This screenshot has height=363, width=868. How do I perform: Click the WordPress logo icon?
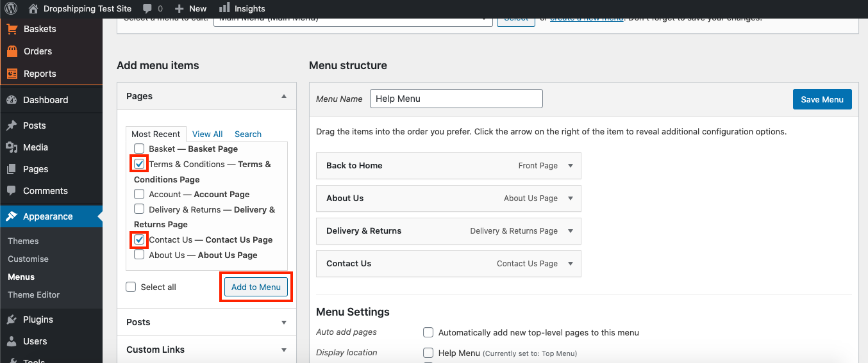(x=11, y=8)
